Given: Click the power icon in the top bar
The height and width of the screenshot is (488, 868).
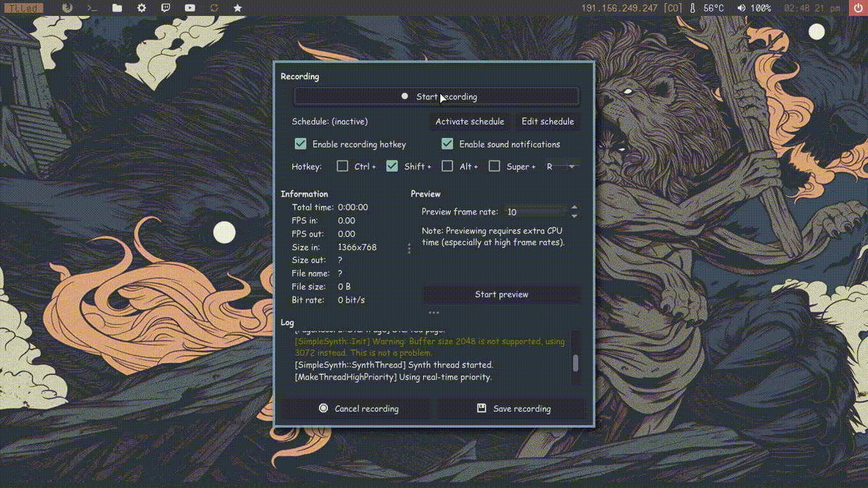Looking at the screenshot, I should (x=858, y=8).
